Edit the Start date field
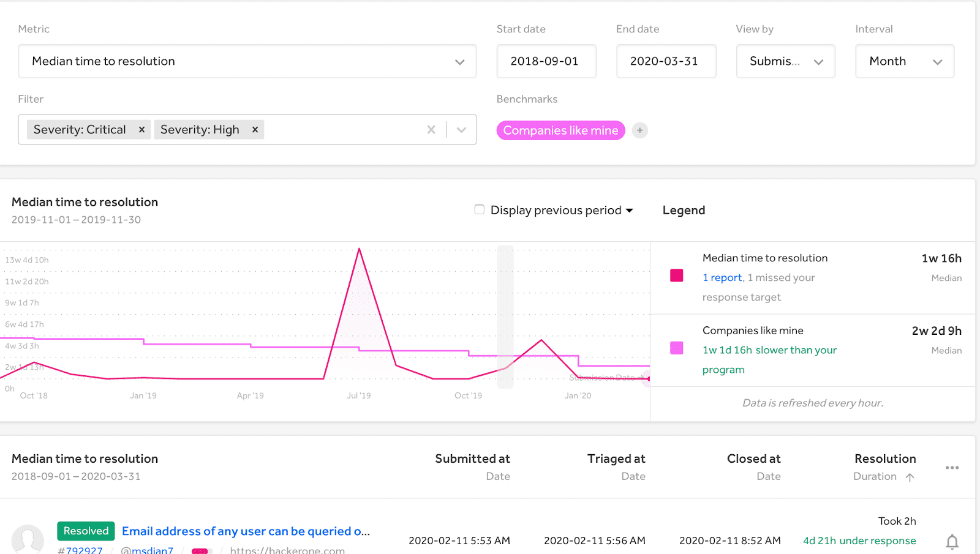Screen dimensions: 980x554 pyautogui.click(x=546, y=61)
